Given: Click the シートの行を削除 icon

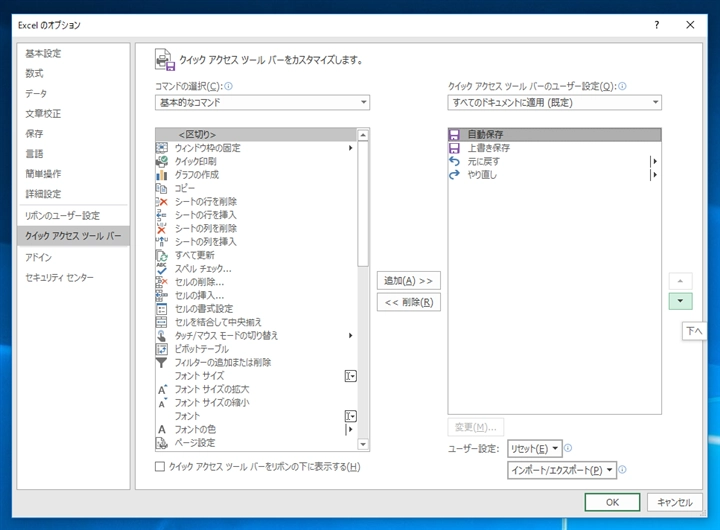Looking at the screenshot, I should pyautogui.click(x=162, y=202).
